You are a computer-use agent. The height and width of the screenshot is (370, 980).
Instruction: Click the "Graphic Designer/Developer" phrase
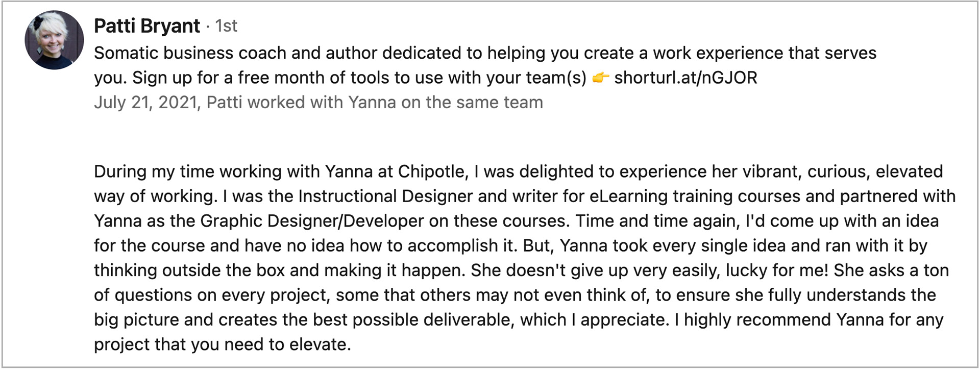tap(312, 221)
